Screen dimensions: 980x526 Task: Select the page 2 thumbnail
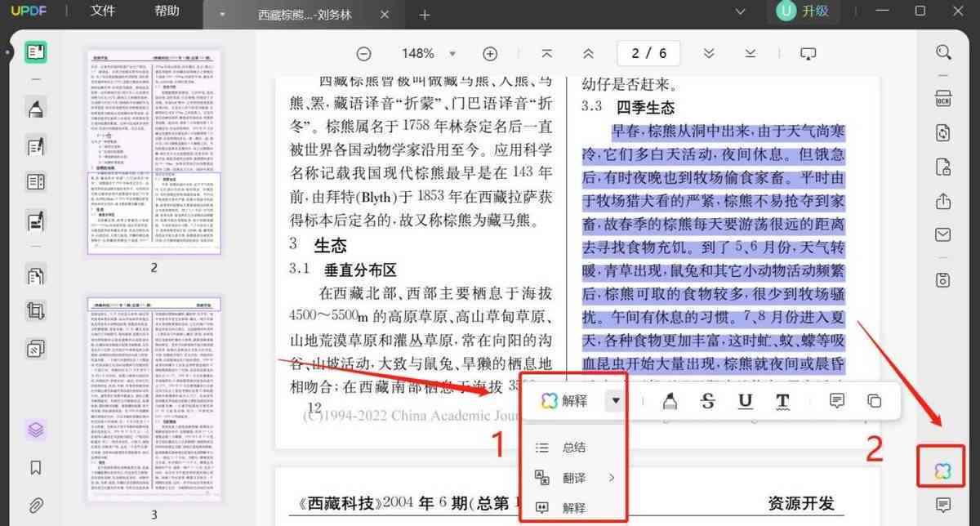click(x=154, y=150)
